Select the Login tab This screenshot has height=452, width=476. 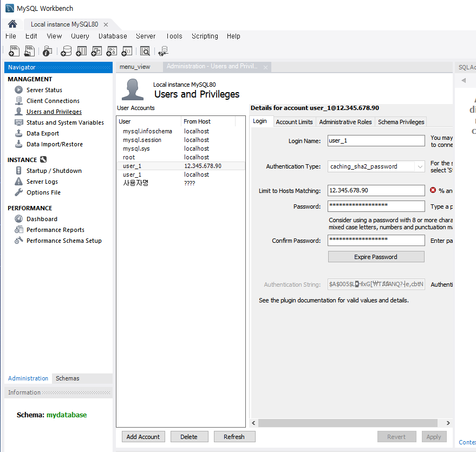pyautogui.click(x=260, y=121)
